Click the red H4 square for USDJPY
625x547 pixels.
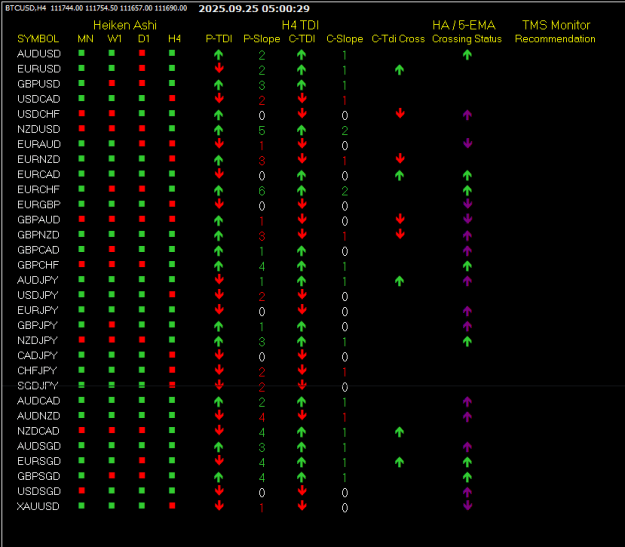(172, 294)
